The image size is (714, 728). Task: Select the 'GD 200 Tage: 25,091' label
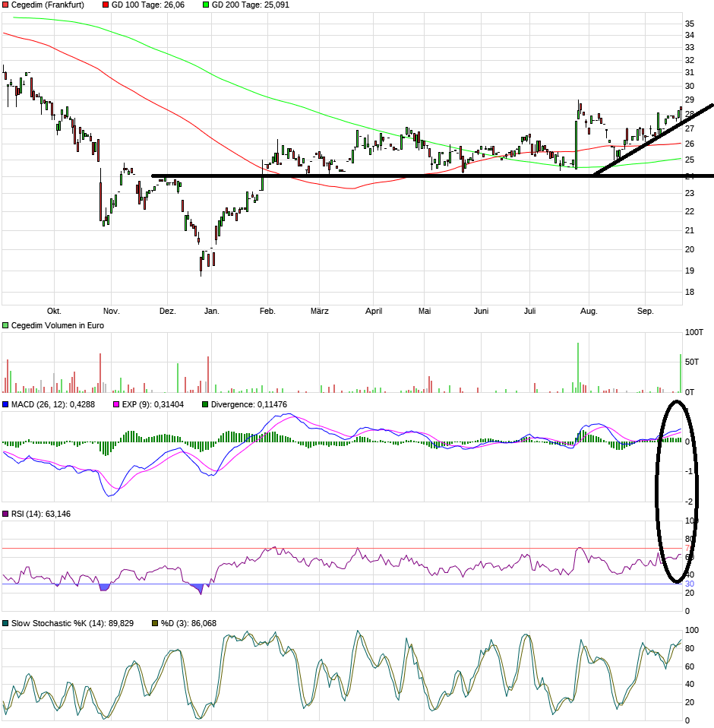(x=251, y=5)
